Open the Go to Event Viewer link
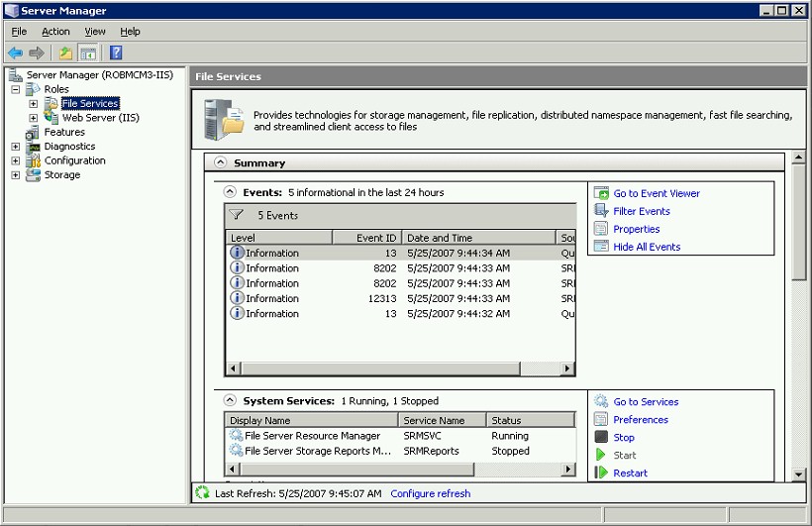The height and width of the screenshot is (526, 812). [x=657, y=193]
